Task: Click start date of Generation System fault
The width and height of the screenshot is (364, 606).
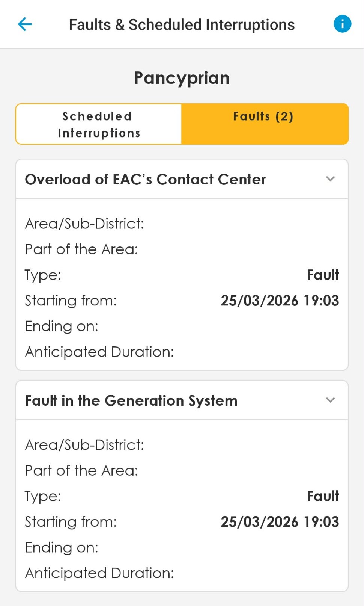Action: pyautogui.click(x=280, y=522)
